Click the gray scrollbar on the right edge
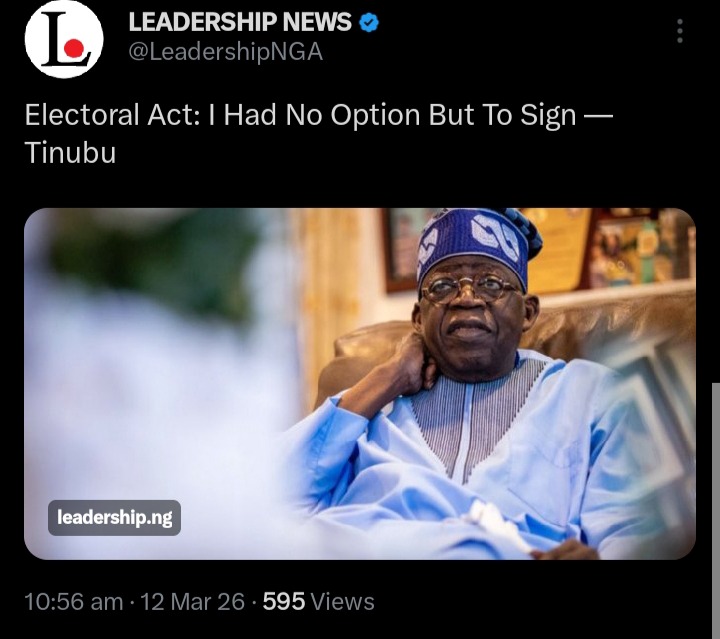This screenshot has width=720, height=639. [716, 510]
